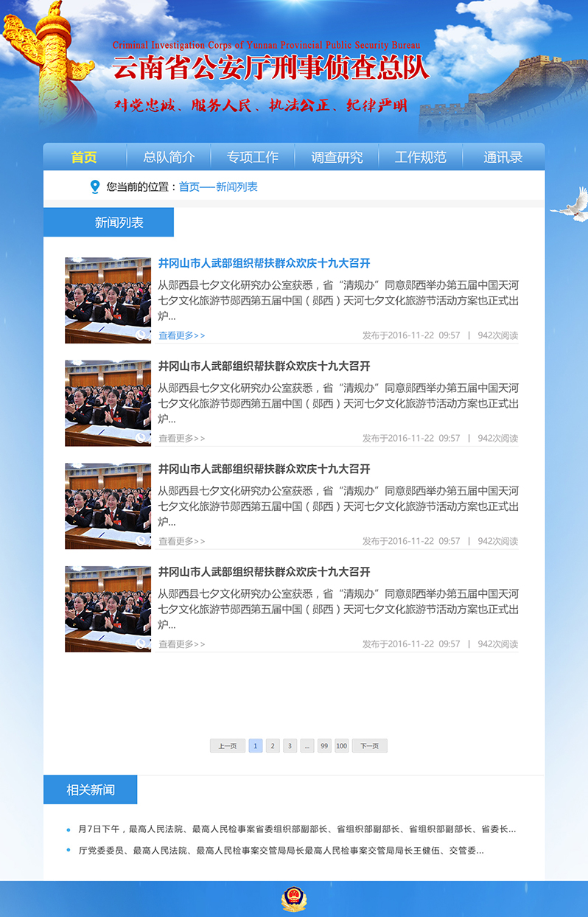Click 查看更多>> under the first news item
The height and width of the screenshot is (917, 588).
click(181, 335)
